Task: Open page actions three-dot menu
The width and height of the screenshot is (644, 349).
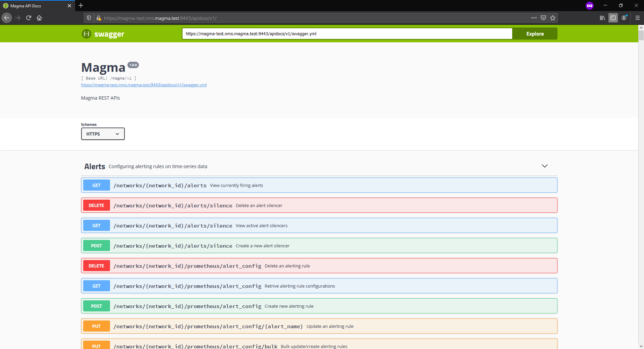Action: (534, 18)
